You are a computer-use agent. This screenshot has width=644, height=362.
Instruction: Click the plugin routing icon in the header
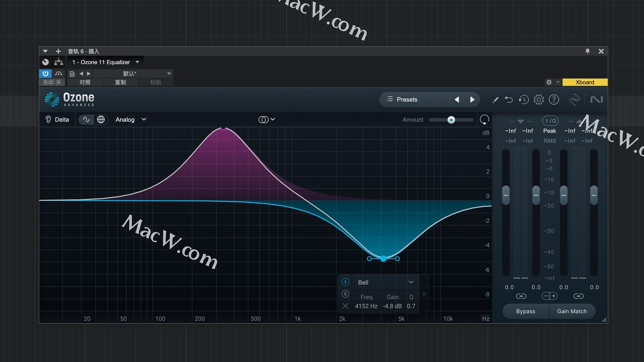59,62
